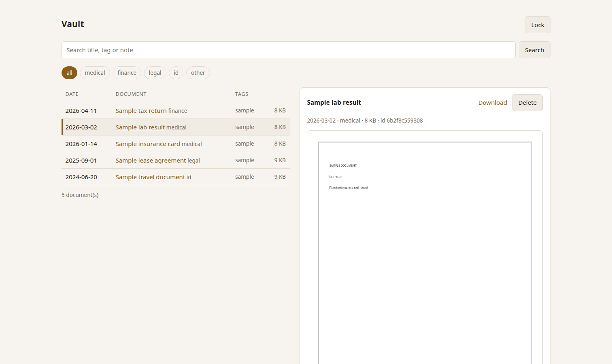Select the 'all' filter chip
This screenshot has width=612, height=364.
click(69, 73)
